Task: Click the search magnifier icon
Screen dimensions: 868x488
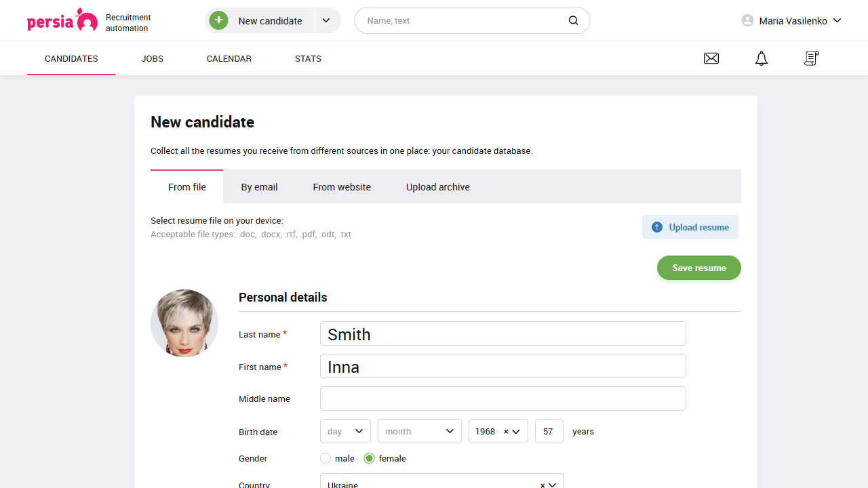Action: click(573, 20)
